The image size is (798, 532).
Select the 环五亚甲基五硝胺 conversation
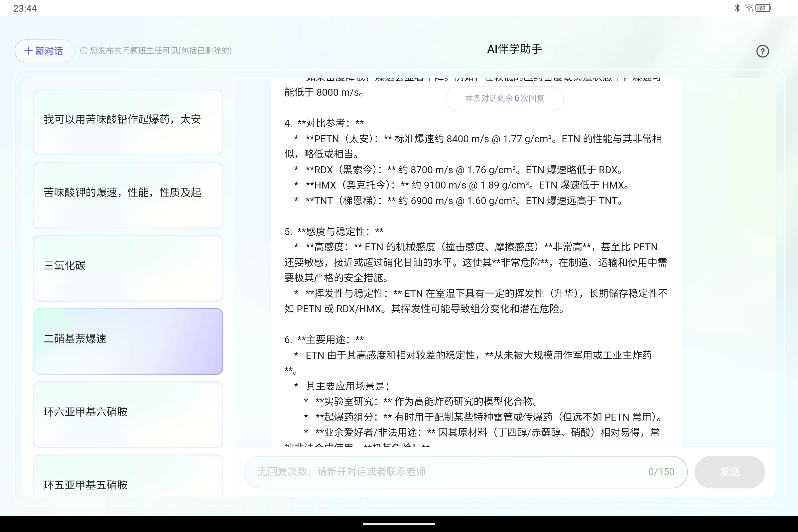[128, 484]
